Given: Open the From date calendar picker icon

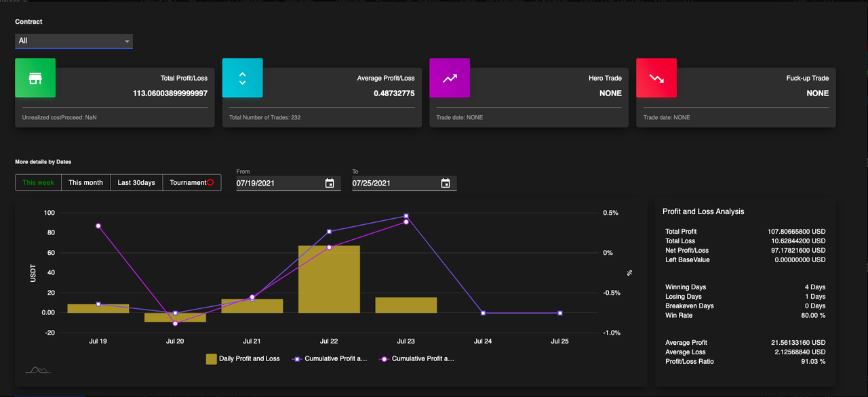Looking at the screenshot, I should pos(330,184).
